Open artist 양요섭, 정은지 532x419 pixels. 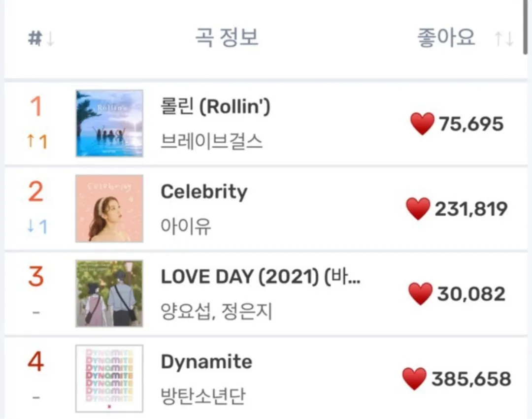click(x=217, y=312)
